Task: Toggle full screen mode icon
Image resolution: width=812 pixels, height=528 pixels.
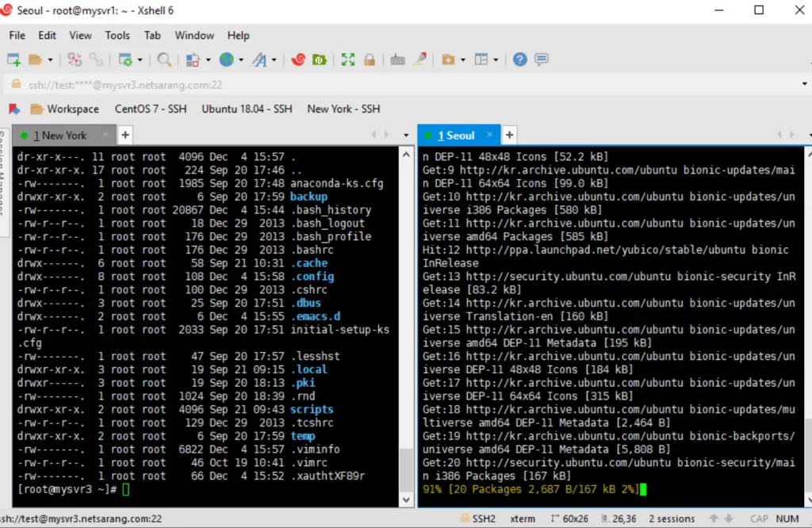Action: tap(347, 59)
